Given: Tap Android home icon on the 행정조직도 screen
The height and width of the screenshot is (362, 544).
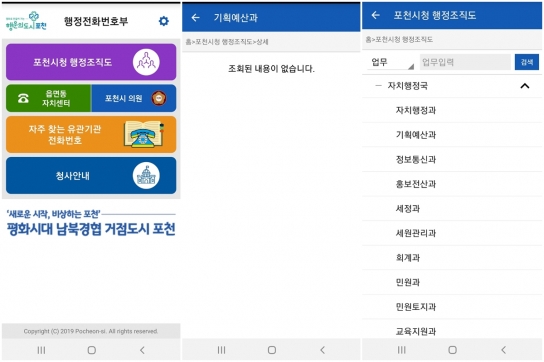Looking at the screenshot, I should click(452, 350).
